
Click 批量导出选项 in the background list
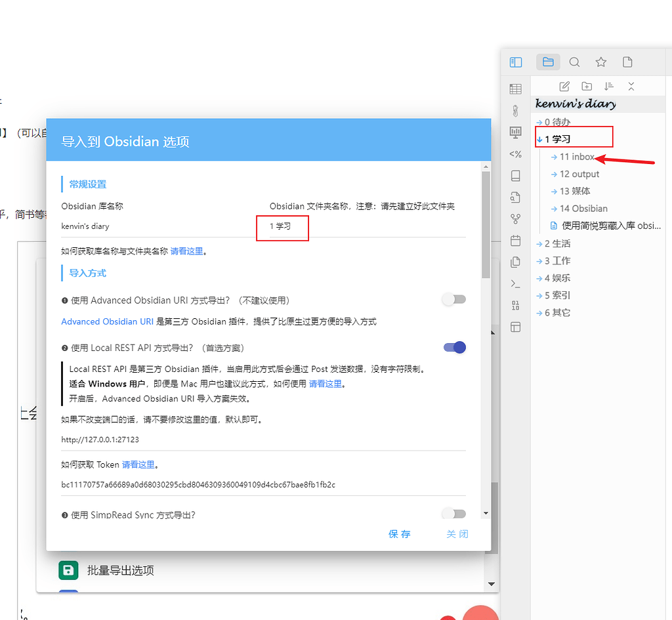(121, 570)
